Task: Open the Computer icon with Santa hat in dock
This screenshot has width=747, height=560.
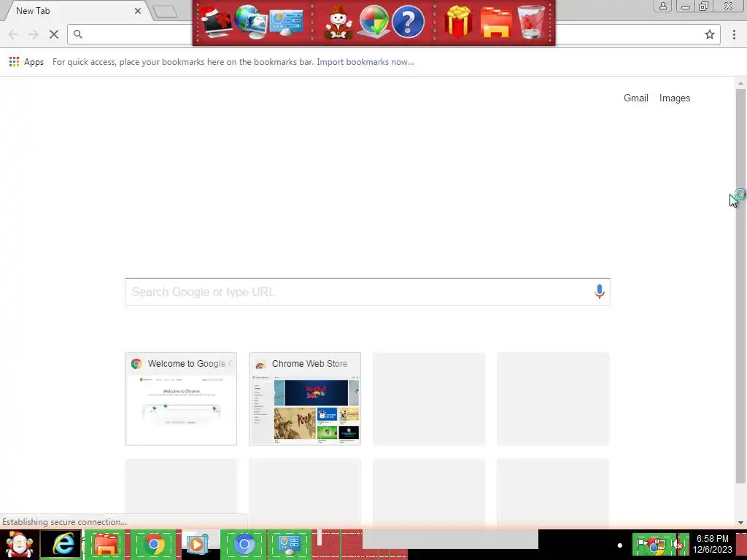Action: (x=215, y=22)
